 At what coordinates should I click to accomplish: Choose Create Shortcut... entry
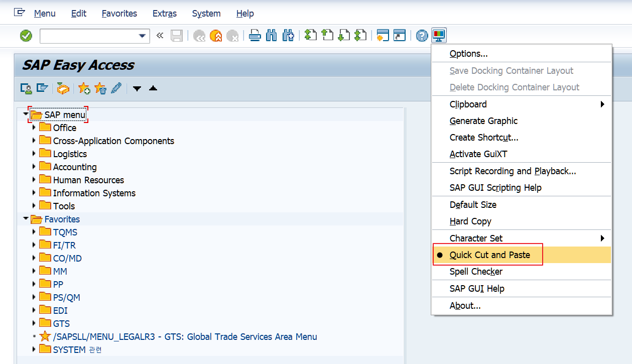point(522,138)
